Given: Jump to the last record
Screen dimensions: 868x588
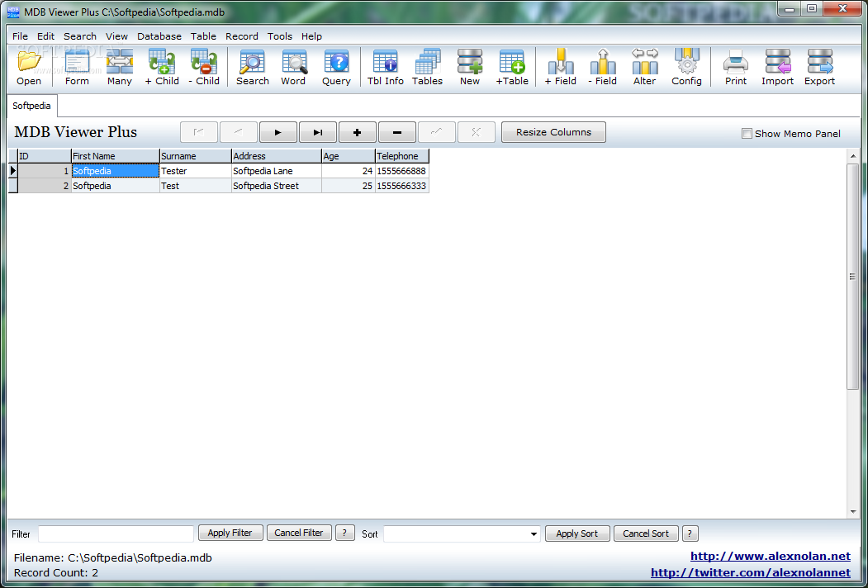Looking at the screenshot, I should pyautogui.click(x=318, y=132).
